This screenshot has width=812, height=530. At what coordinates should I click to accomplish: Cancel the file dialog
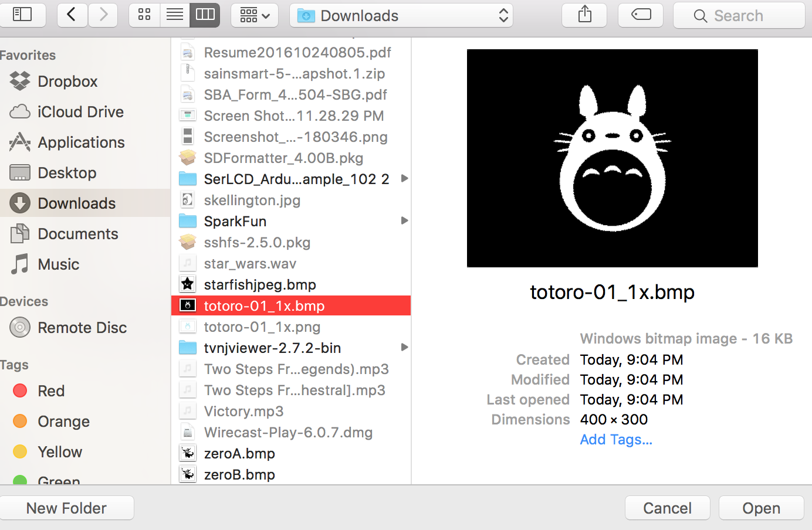click(x=668, y=508)
